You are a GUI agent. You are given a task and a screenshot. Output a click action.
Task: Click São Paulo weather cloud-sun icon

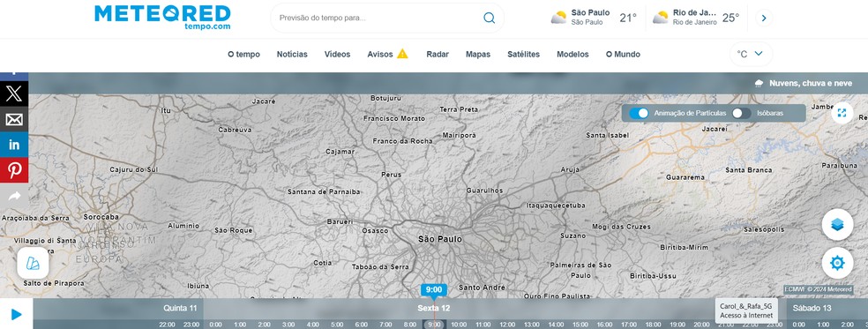(558, 18)
